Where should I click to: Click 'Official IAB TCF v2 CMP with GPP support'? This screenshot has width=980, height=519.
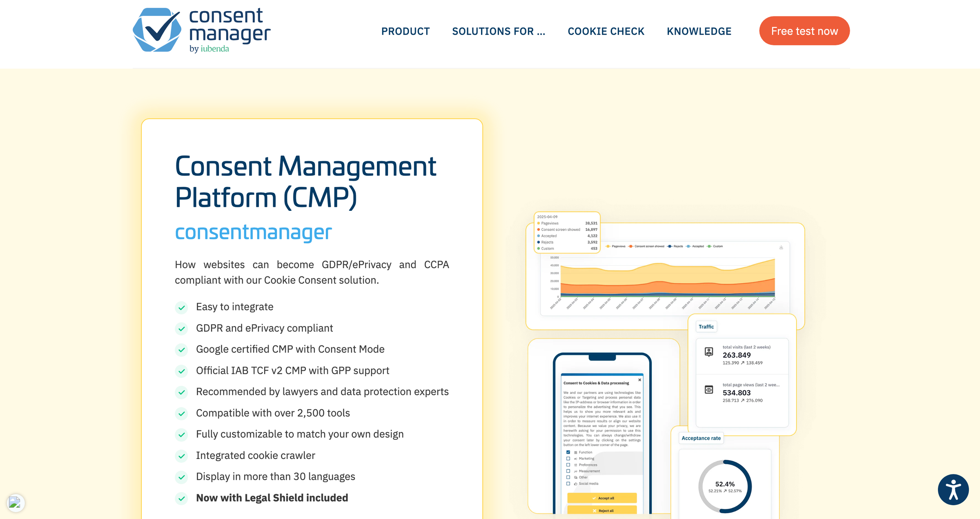pos(293,370)
